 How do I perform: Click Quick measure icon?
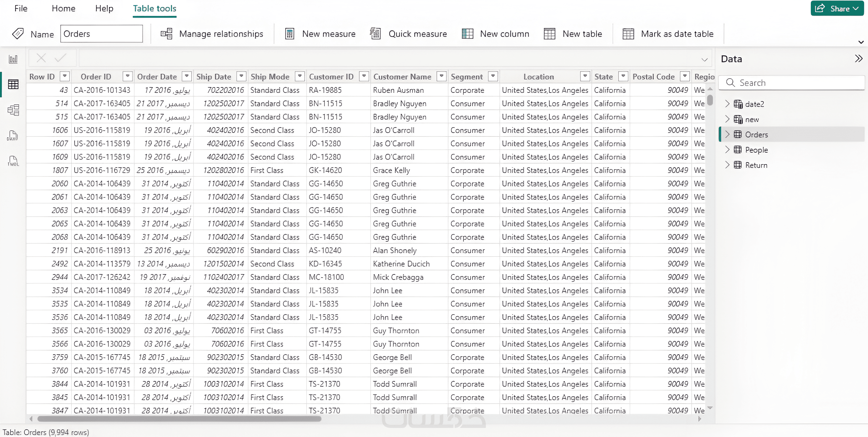tap(375, 34)
